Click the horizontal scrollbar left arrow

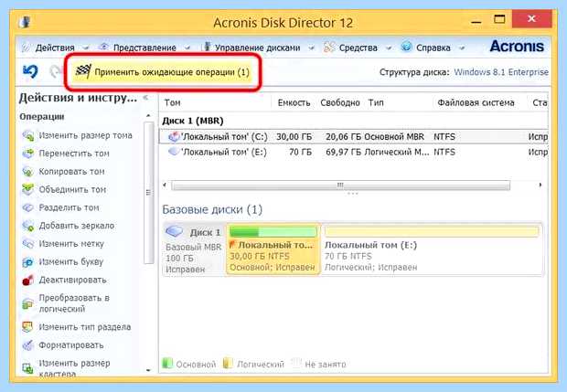click(165, 185)
